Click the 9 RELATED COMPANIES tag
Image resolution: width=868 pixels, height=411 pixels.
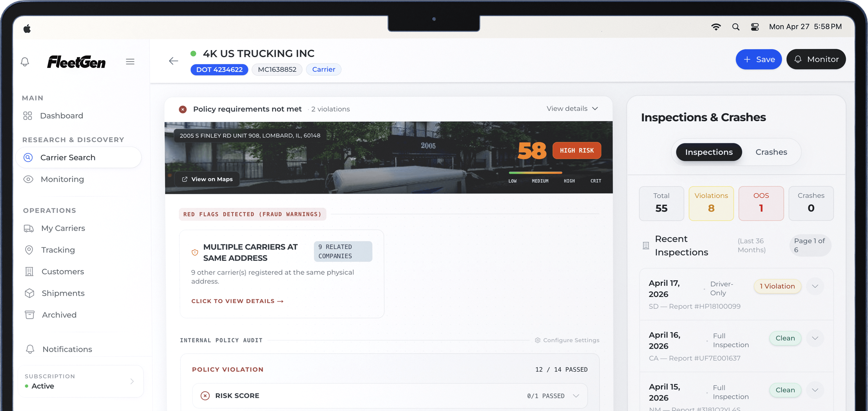[343, 252]
